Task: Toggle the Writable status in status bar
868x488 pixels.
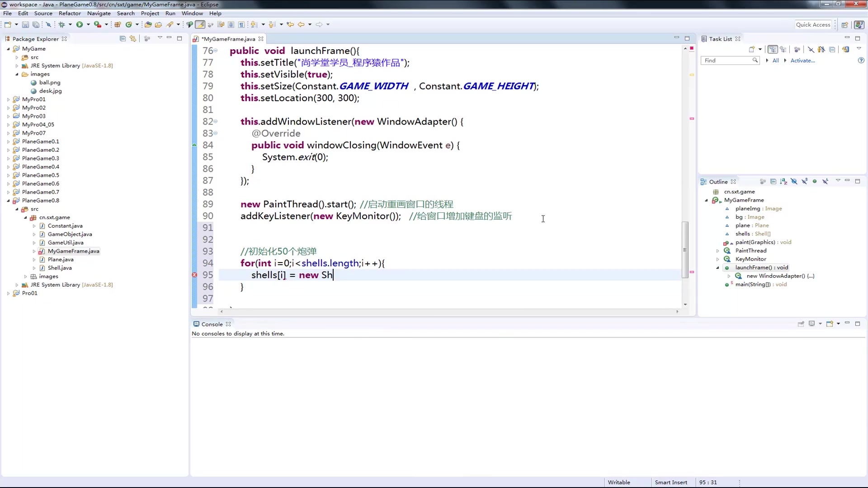Action: pos(618,481)
